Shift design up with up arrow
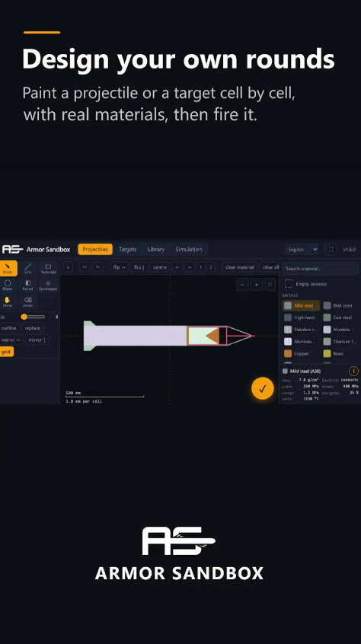Screen dimensions: 361x644 (200, 267)
